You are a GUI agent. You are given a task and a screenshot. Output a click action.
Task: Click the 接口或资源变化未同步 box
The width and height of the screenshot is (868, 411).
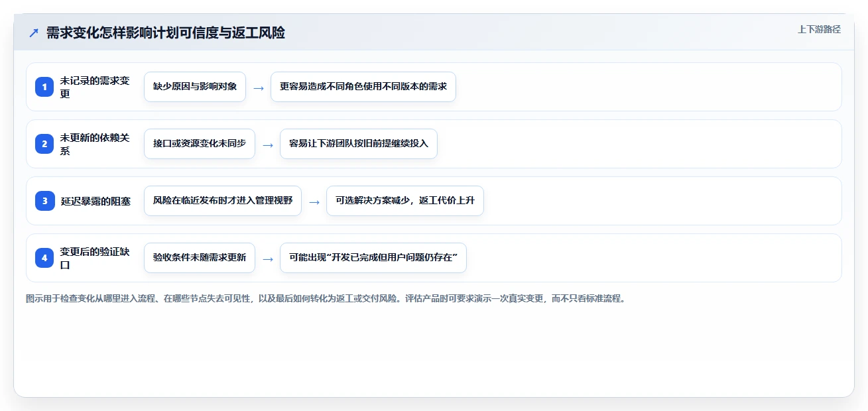[200, 144]
